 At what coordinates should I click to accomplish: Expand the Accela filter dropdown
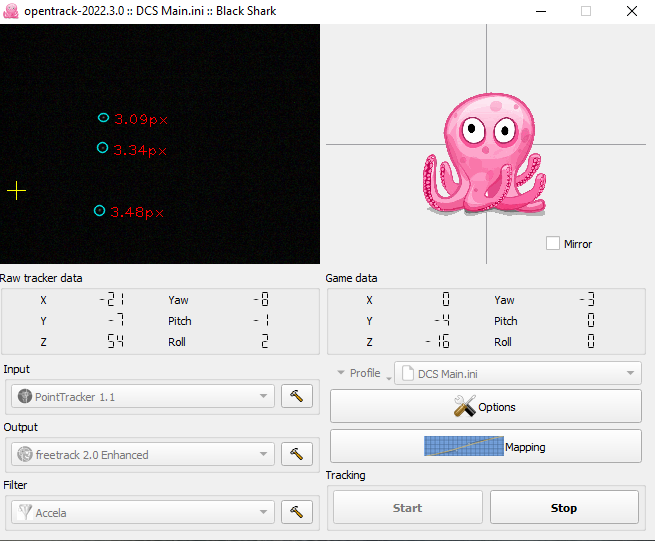(143, 513)
